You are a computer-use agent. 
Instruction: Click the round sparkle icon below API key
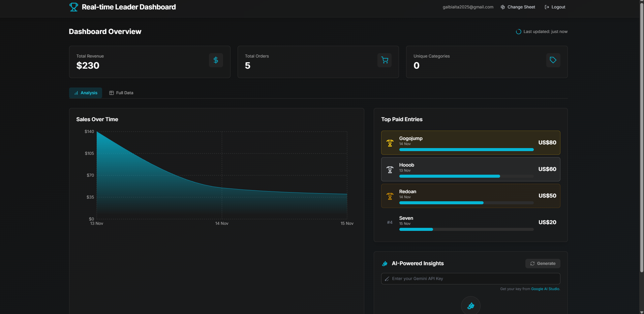pos(470,306)
